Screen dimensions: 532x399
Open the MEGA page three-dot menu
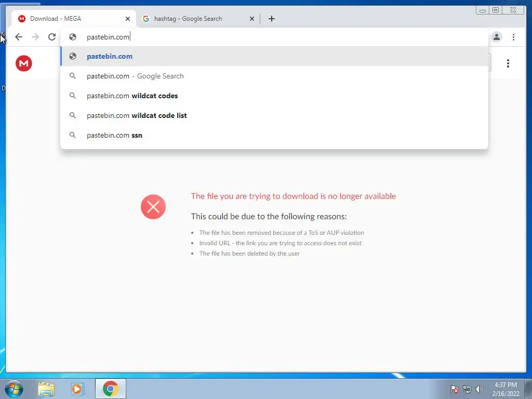[x=508, y=63]
